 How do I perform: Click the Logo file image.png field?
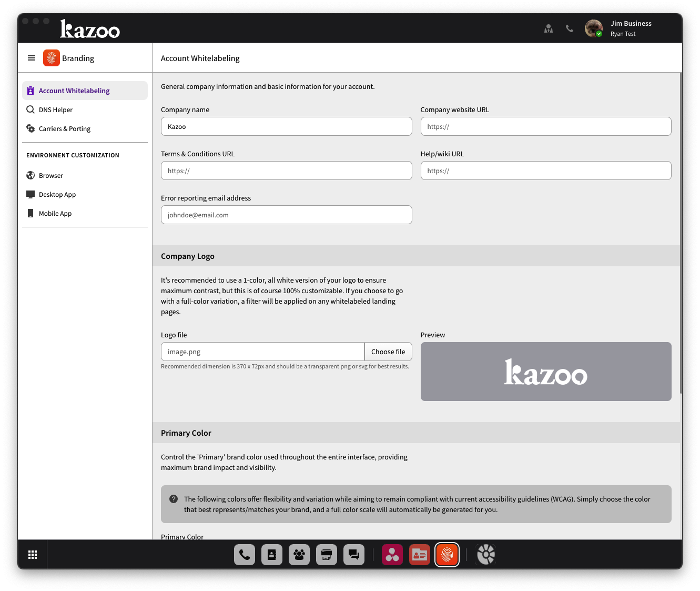tap(262, 352)
